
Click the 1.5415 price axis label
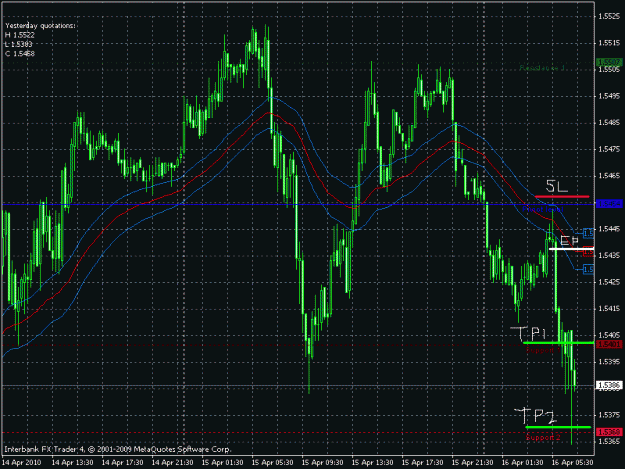609,308
